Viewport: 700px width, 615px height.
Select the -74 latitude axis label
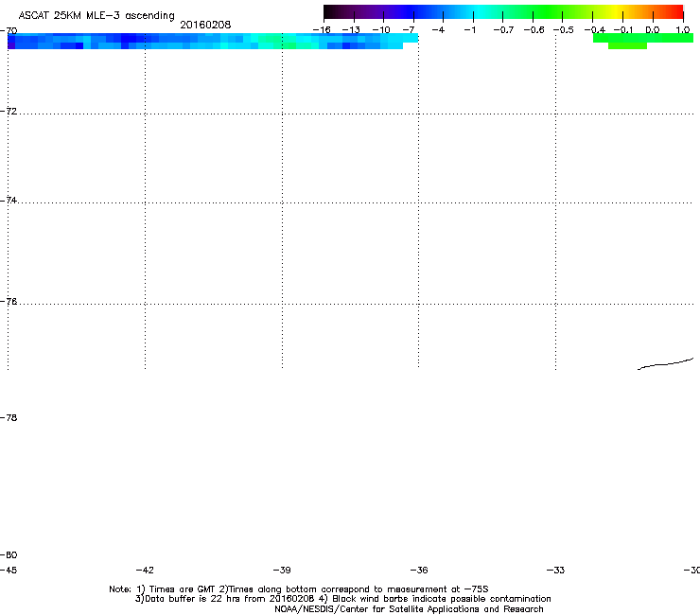9,200
